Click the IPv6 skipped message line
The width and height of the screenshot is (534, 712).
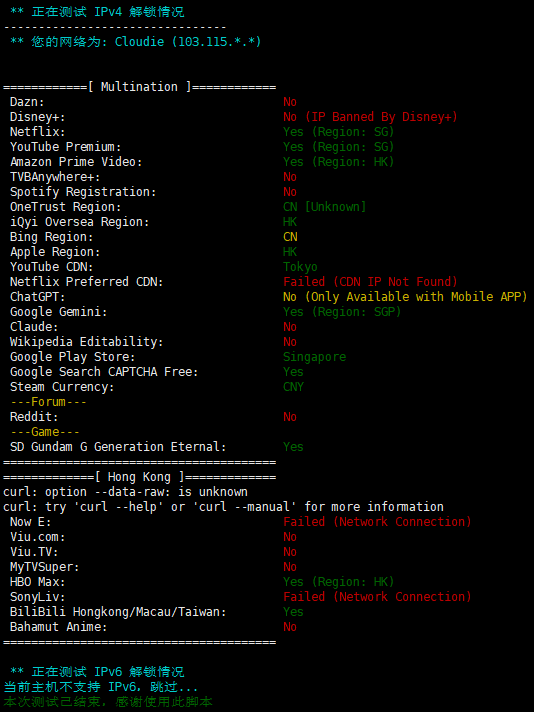click(x=101, y=687)
